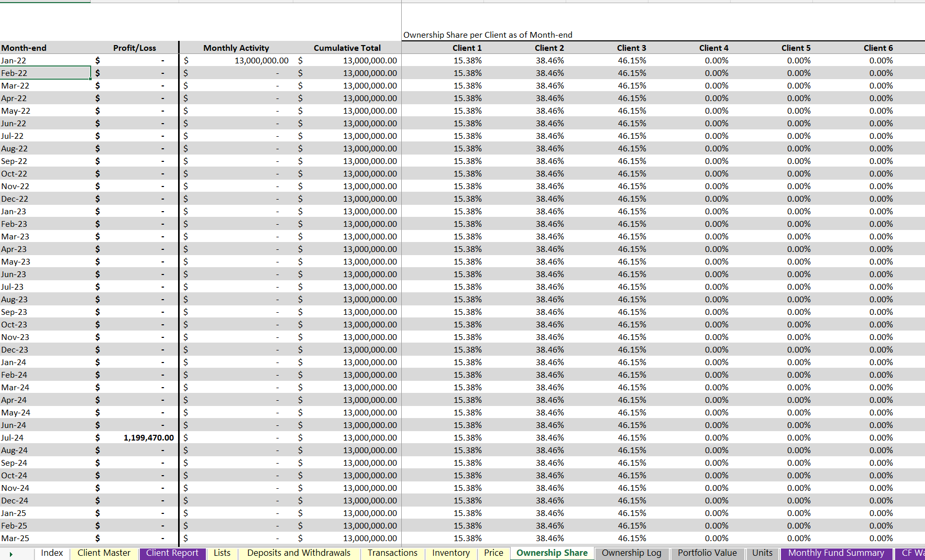This screenshot has width=925, height=560.
Task: Select the Oct-24 month-end cell
Action: [x=46, y=475]
